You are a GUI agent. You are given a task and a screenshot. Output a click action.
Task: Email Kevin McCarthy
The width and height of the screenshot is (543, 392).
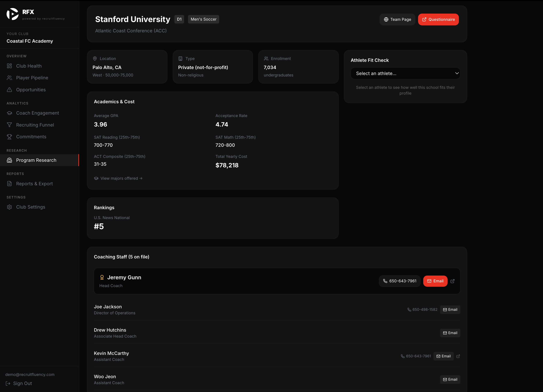443,356
